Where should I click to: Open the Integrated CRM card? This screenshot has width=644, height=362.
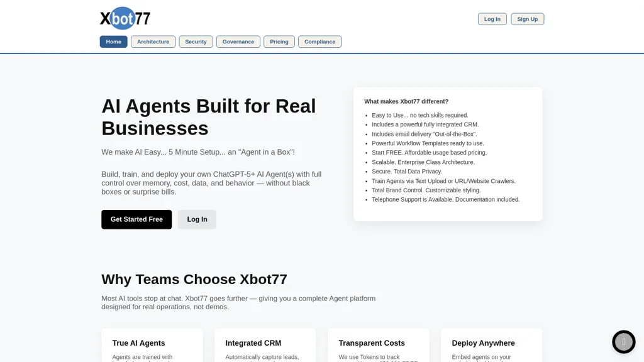(x=265, y=345)
